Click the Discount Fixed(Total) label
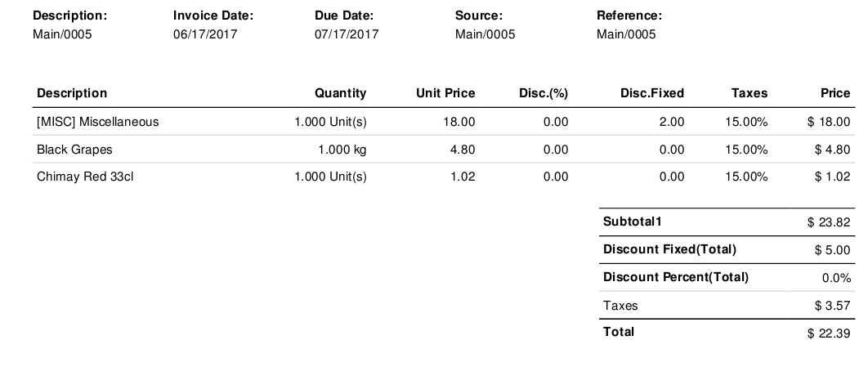 coord(669,249)
